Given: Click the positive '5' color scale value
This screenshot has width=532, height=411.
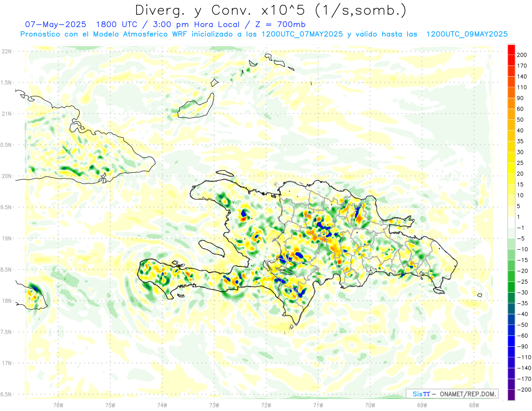Looking at the screenshot, I should tap(519, 206).
